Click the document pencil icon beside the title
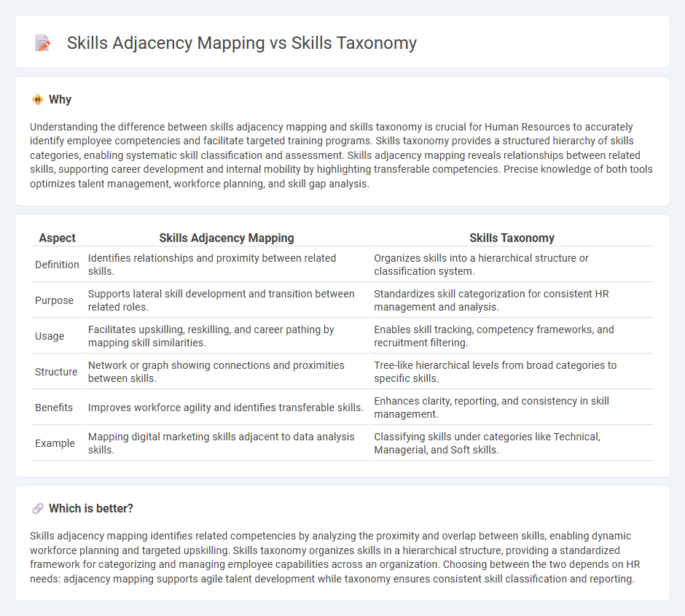685x616 pixels. pyautogui.click(x=42, y=43)
